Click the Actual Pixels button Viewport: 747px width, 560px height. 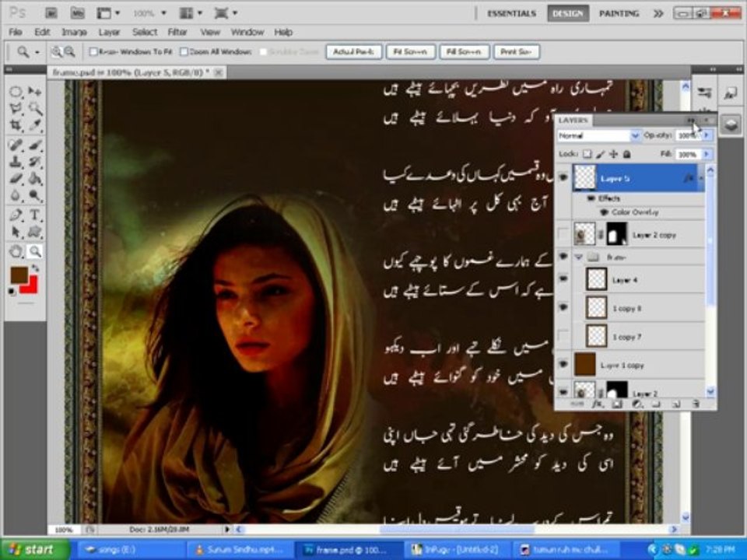tap(354, 51)
